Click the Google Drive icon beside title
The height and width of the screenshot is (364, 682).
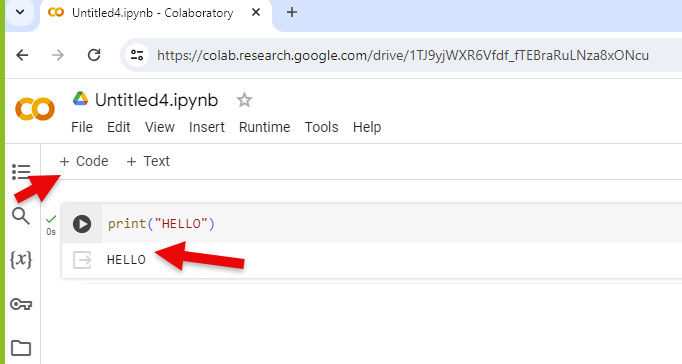tap(80, 99)
